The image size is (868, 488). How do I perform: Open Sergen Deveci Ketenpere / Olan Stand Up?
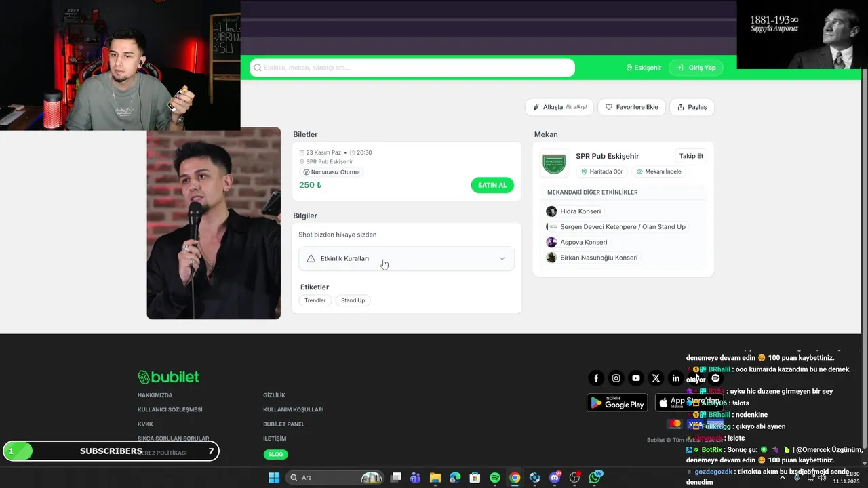(616, 227)
